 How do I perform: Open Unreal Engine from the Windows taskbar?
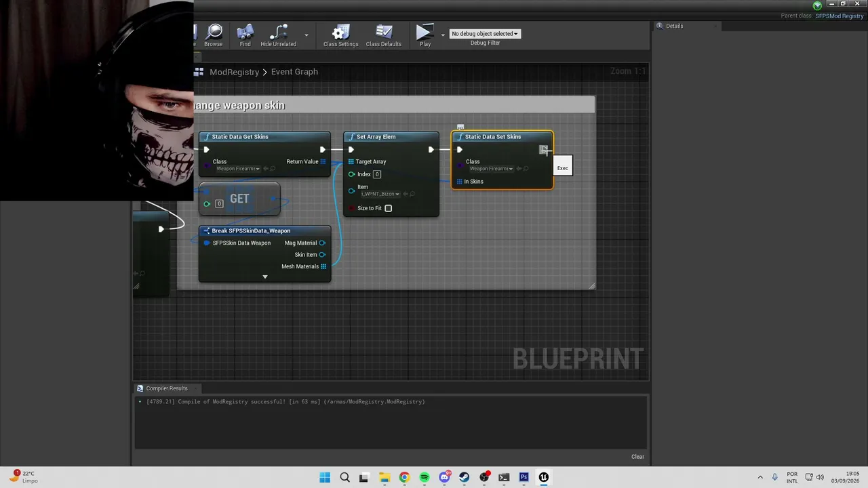(x=543, y=477)
